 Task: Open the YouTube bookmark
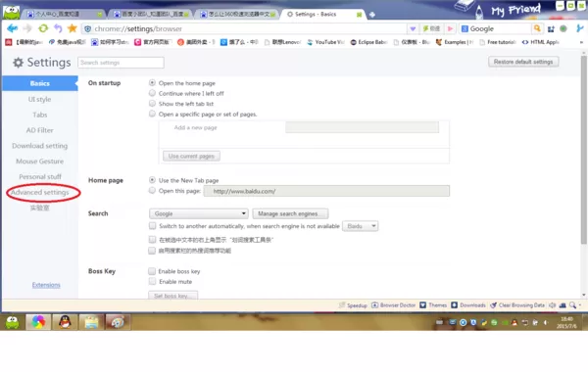click(325, 42)
